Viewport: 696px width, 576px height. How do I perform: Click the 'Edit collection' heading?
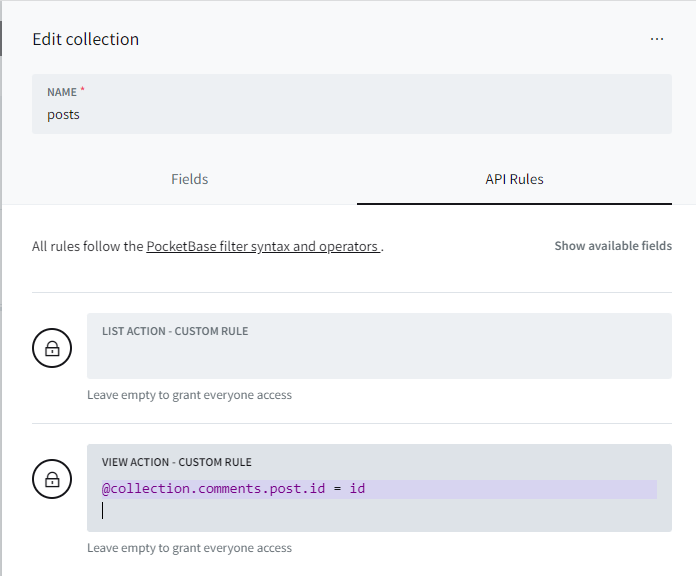tap(86, 39)
